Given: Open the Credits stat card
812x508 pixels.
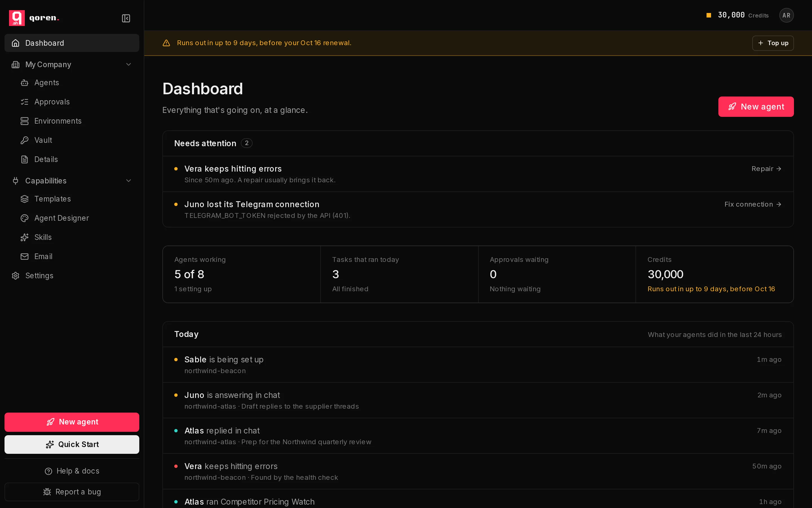Looking at the screenshot, I should point(715,274).
